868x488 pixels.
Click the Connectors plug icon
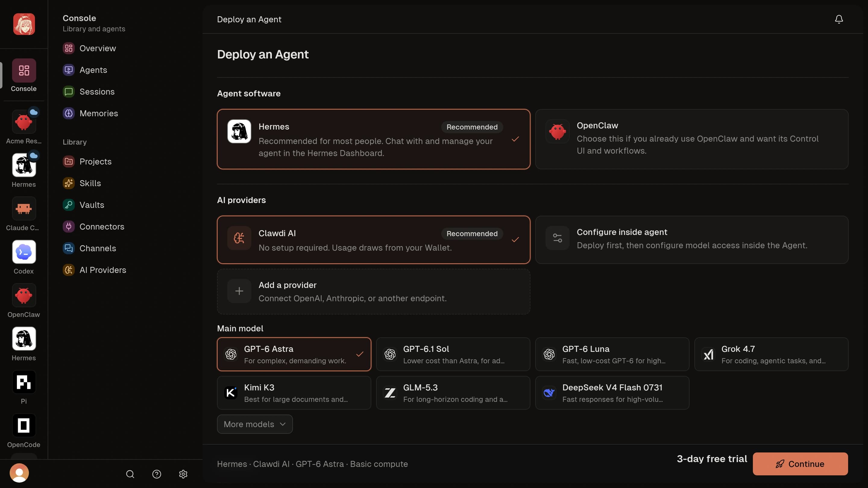pos(69,226)
